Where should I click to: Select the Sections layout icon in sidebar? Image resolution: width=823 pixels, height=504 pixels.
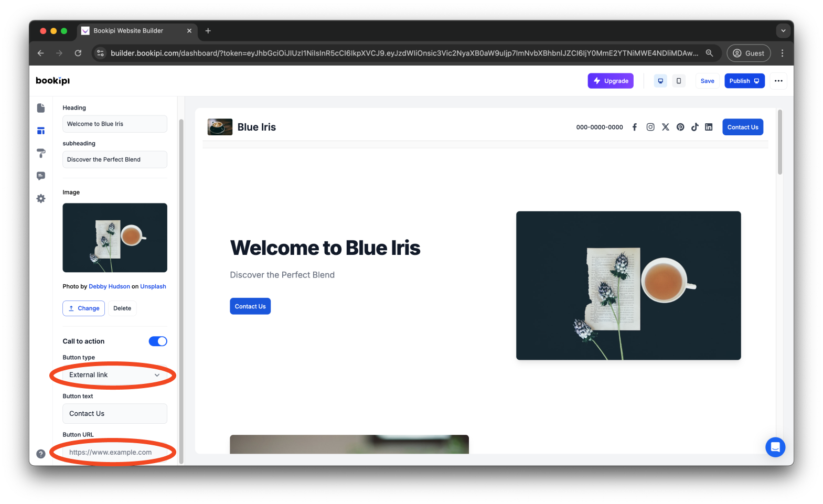[41, 131]
